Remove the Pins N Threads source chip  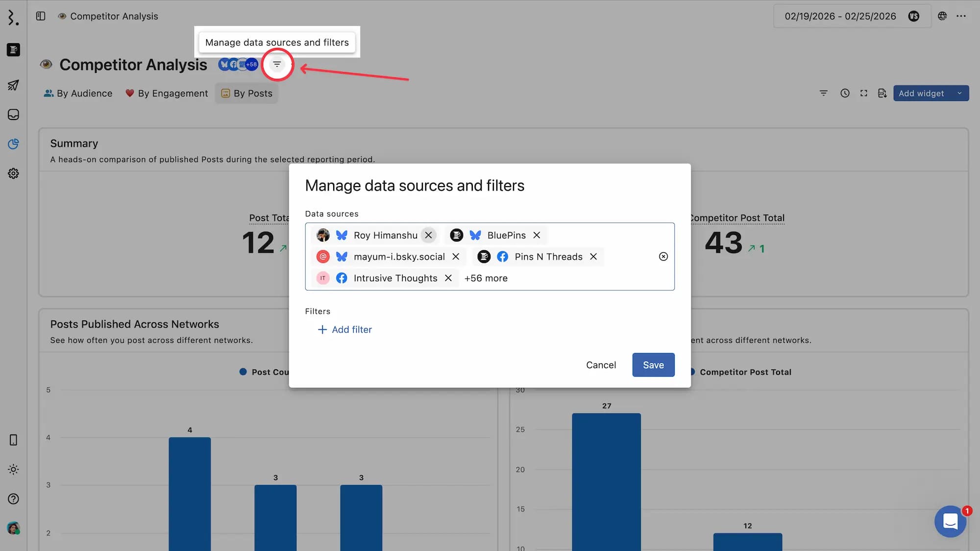[x=593, y=257]
